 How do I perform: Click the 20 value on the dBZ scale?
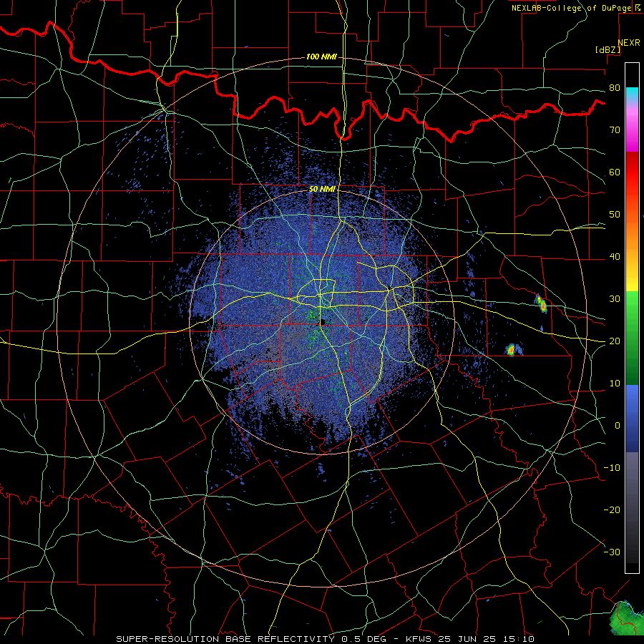coord(615,341)
